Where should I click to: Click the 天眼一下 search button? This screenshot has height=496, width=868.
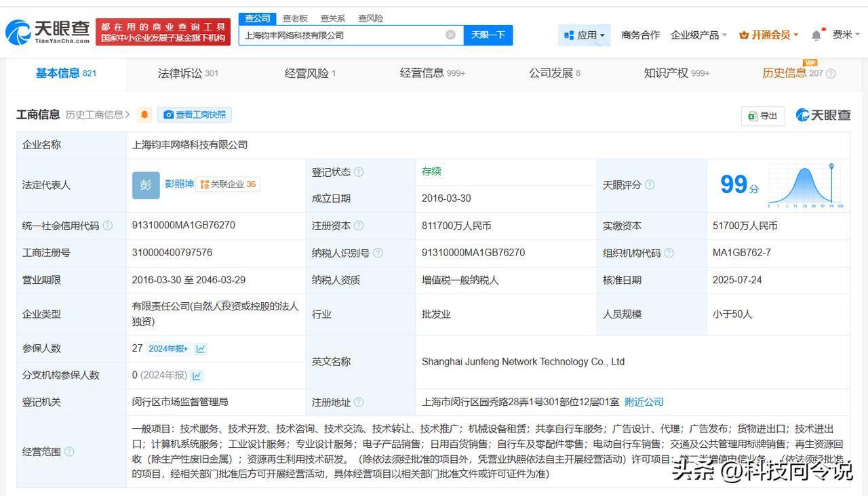[488, 35]
